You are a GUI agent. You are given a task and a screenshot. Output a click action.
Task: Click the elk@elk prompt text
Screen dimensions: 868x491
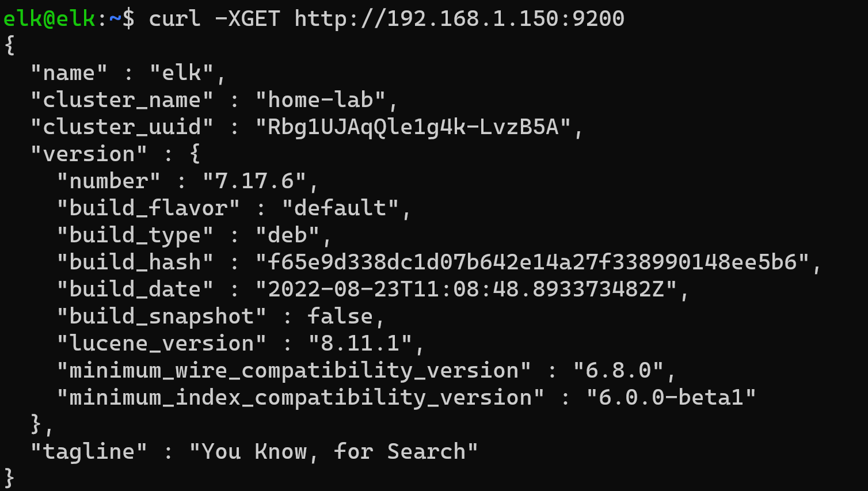pos(49,18)
